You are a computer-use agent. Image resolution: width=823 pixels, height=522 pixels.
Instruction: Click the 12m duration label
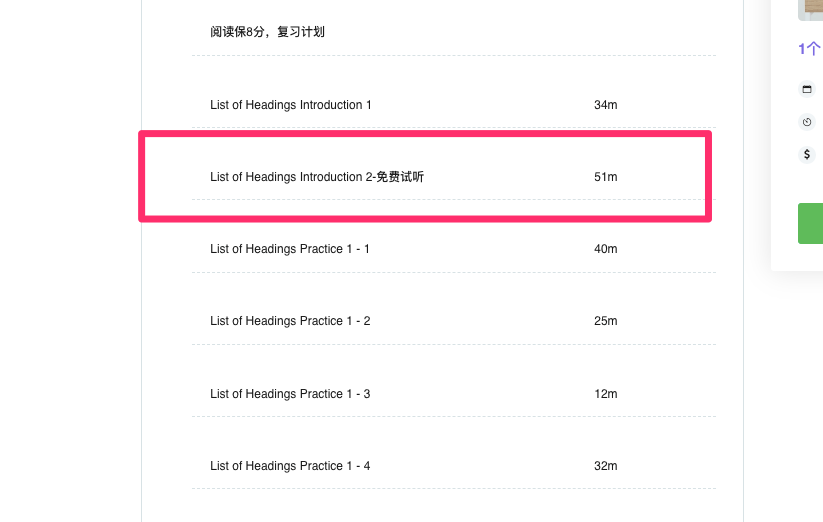[605, 394]
